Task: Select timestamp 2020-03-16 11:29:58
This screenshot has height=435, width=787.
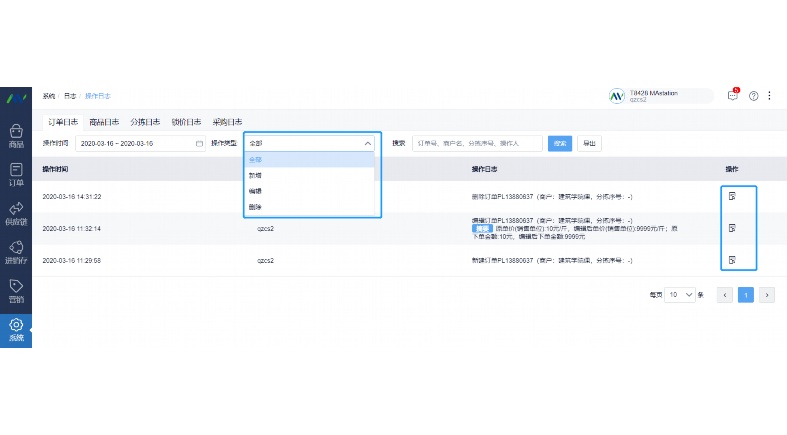Action: tap(72, 260)
